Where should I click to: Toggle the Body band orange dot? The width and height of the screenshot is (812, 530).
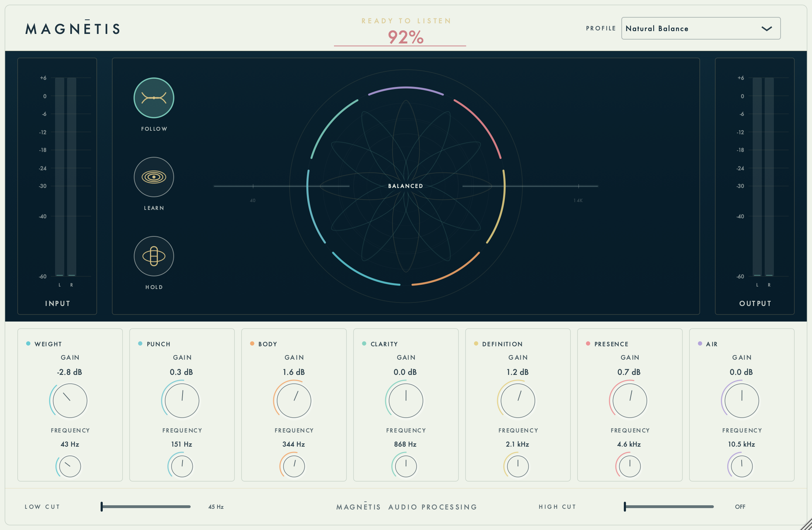point(252,343)
